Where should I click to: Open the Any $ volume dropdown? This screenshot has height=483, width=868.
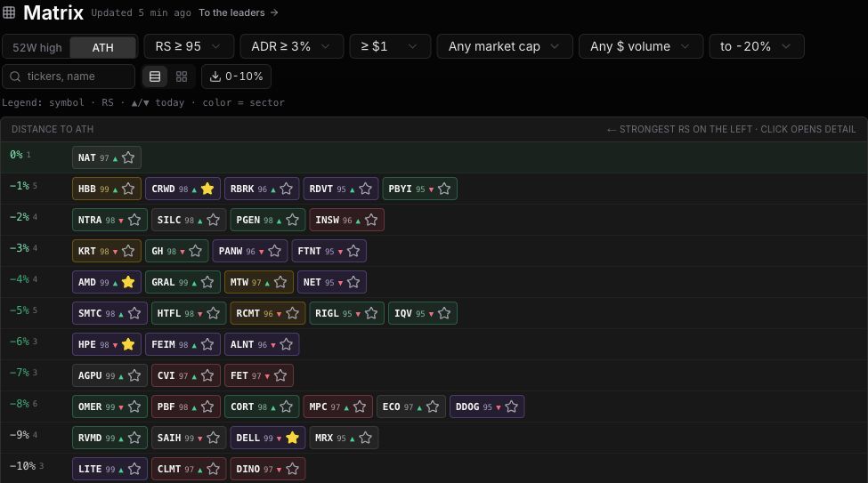pyautogui.click(x=641, y=46)
